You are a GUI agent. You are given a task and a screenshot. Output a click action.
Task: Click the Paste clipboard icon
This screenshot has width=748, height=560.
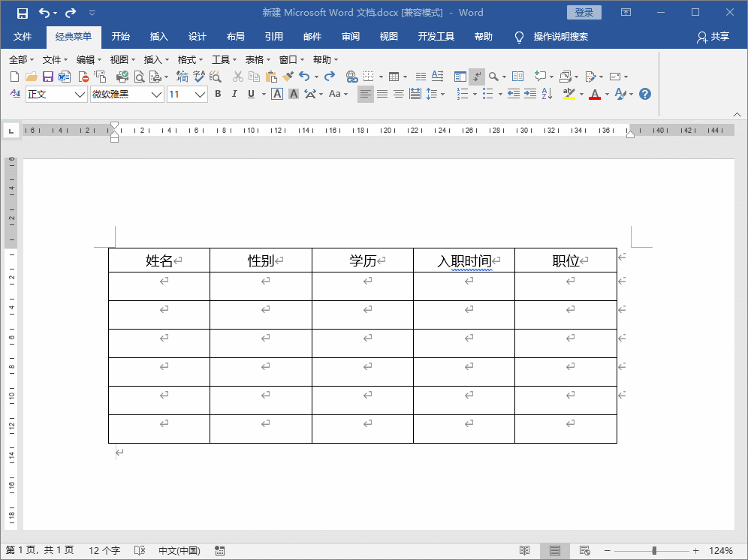[x=271, y=77]
